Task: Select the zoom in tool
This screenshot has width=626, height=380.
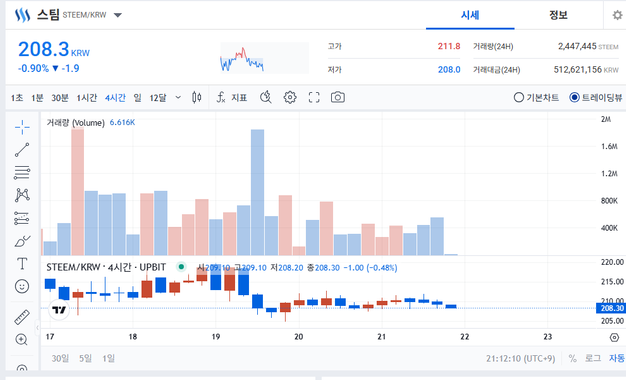Action: tap(21, 340)
